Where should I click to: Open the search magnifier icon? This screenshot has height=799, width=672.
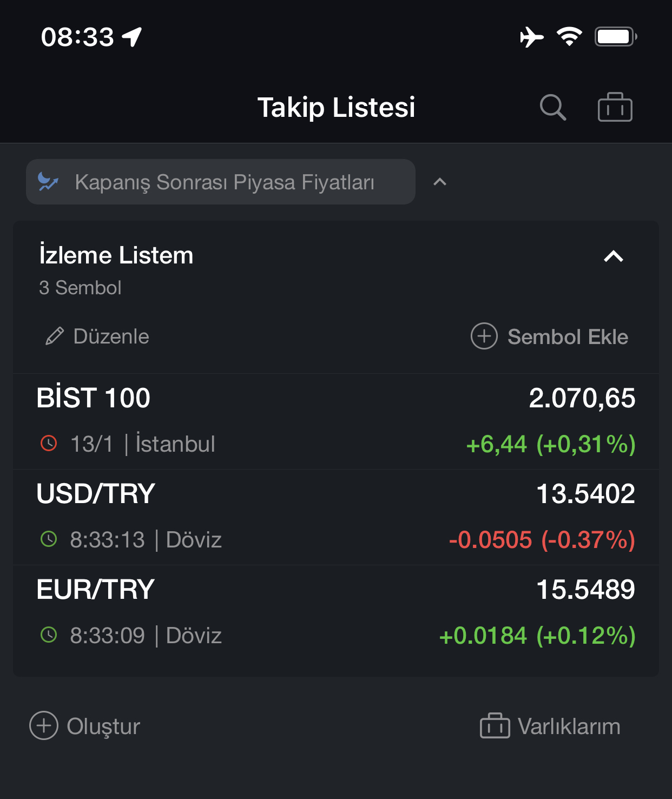(x=553, y=107)
